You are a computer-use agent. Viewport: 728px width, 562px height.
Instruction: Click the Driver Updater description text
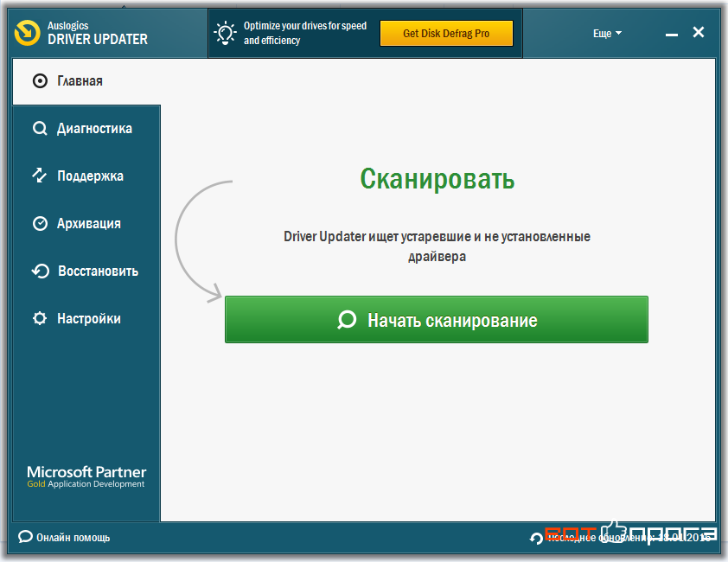(437, 246)
